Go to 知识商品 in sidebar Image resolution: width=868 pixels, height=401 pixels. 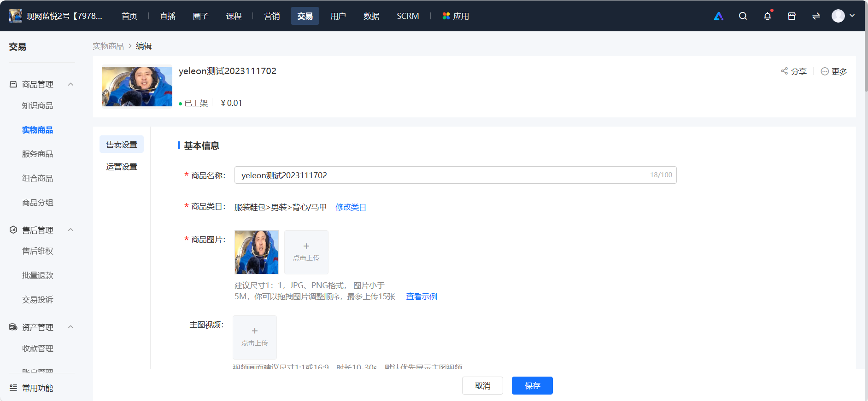coord(38,105)
